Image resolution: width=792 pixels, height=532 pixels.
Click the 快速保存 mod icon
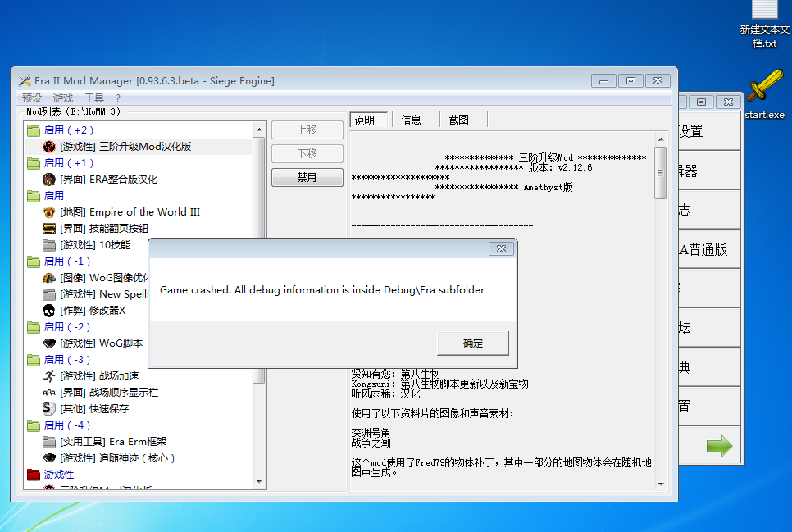coord(49,408)
